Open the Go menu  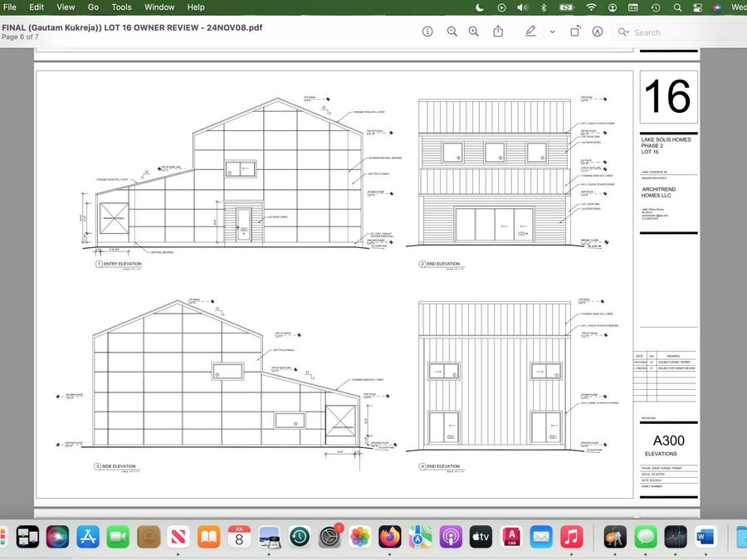coord(93,7)
